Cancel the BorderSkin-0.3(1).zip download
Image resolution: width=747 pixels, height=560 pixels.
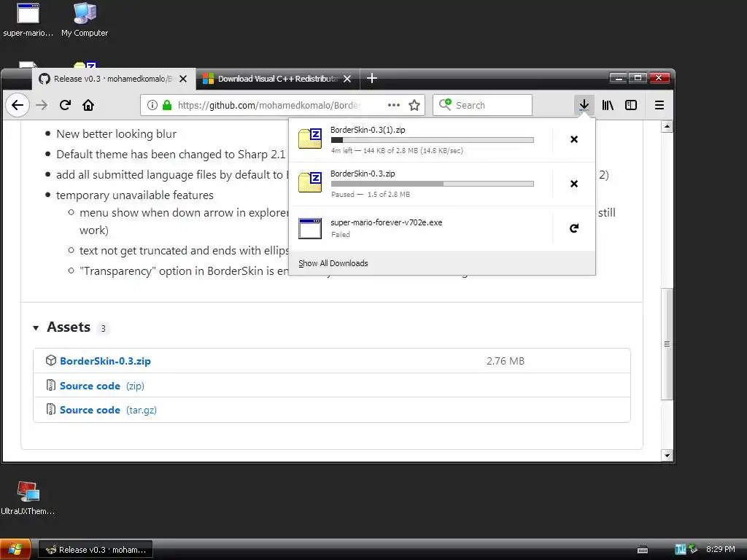pos(574,139)
